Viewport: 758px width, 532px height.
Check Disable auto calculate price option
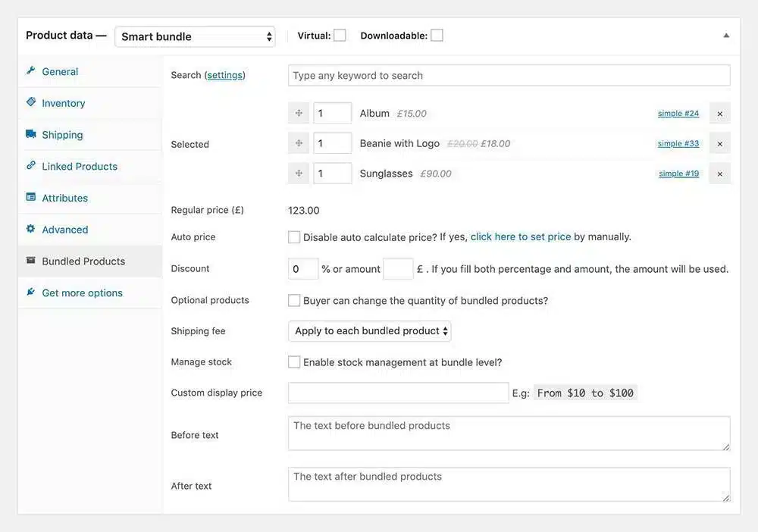[294, 237]
